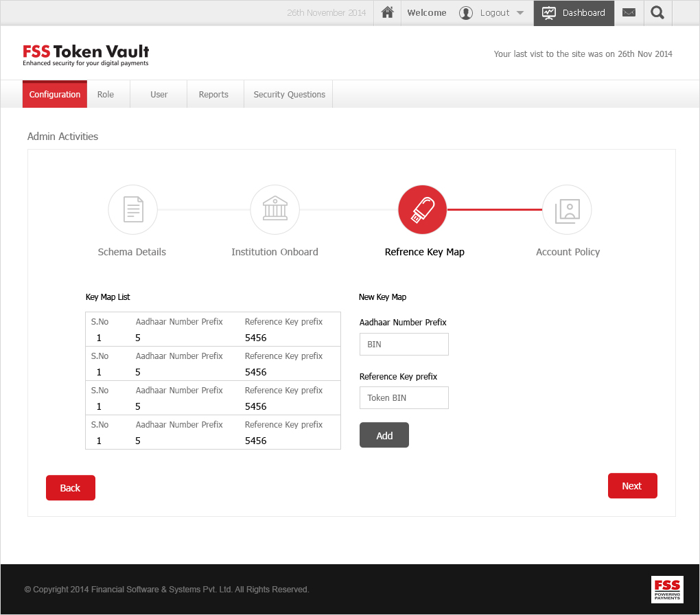The height and width of the screenshot is (615, 700).
Task: Open the User tab
Action: [x=159, y=95]
